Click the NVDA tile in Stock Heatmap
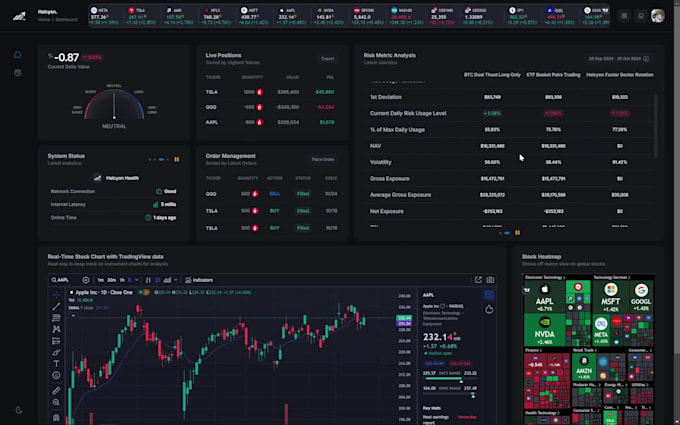This screenshot has height=425, width=680. 545,330
